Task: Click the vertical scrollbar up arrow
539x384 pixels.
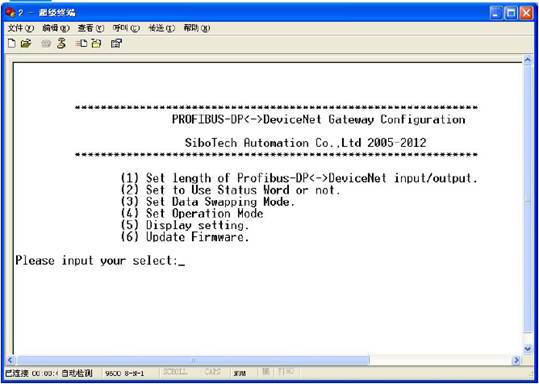Action: coord(528,60)
